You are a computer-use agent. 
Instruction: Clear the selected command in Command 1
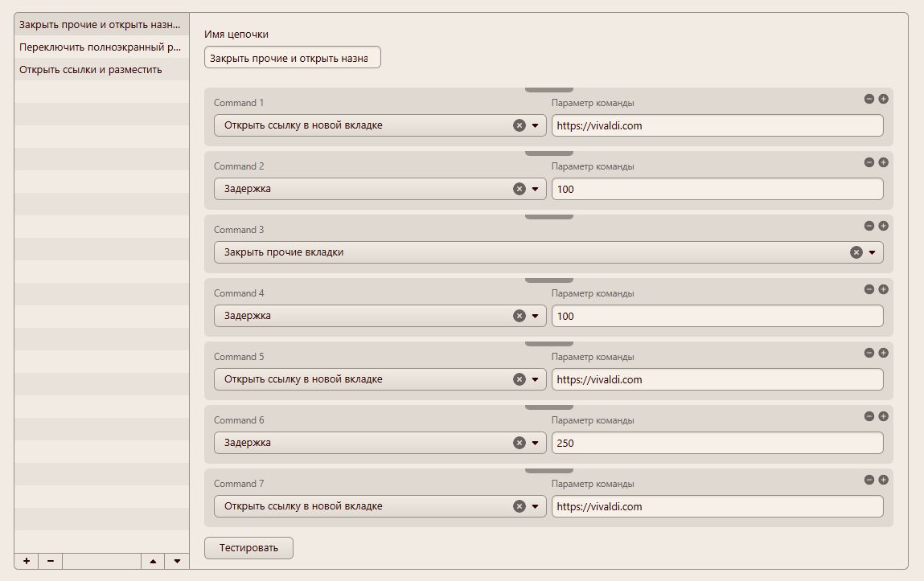point(519,125)
